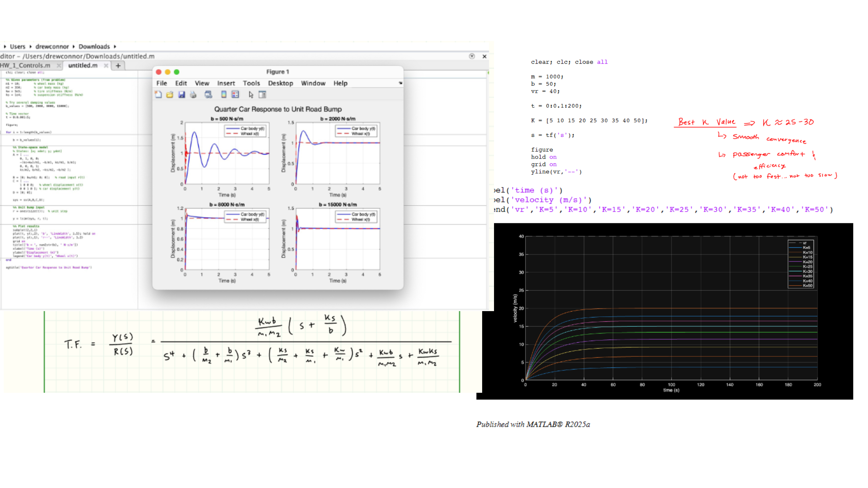Expand the arrow after the drewconnor path folder
Image resolution: width=868 pixels, height=488 pixels.
[x=74, y=46]
